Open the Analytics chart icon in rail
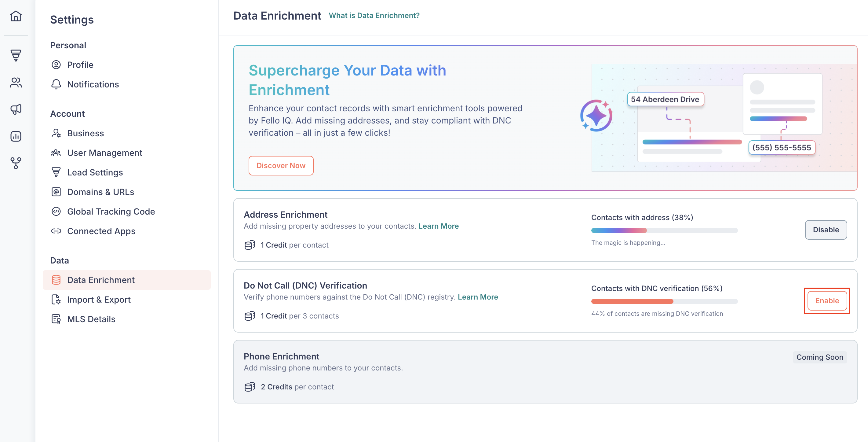 click(x=16, y=136)
